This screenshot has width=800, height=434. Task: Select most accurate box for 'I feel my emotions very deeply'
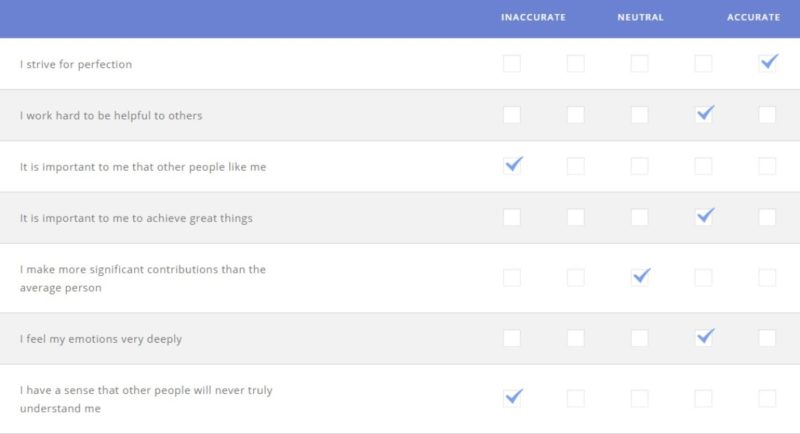pyautogui.click(x=767, y=338)
